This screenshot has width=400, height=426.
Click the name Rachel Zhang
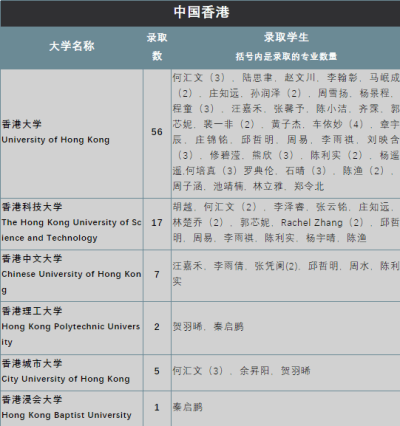311,223
